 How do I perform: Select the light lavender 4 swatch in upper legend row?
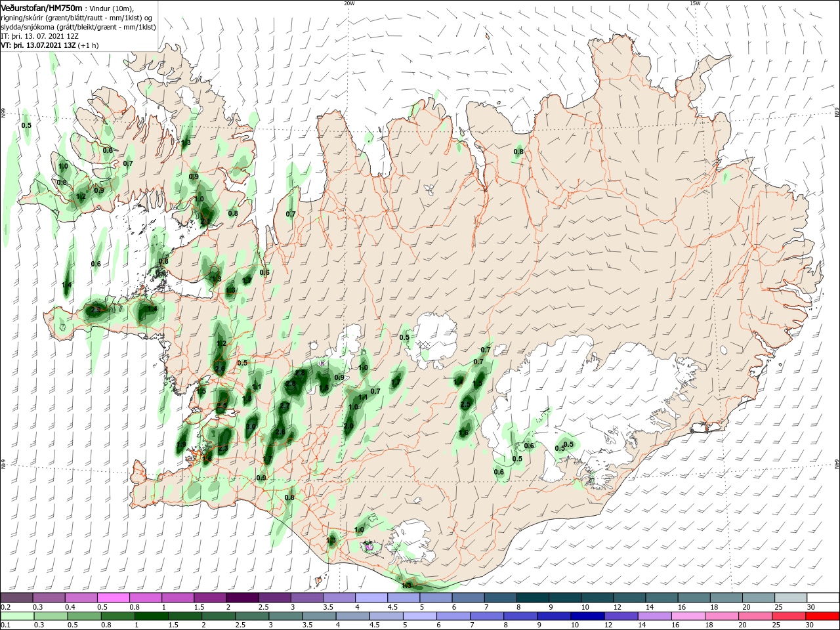pos(371,598)
